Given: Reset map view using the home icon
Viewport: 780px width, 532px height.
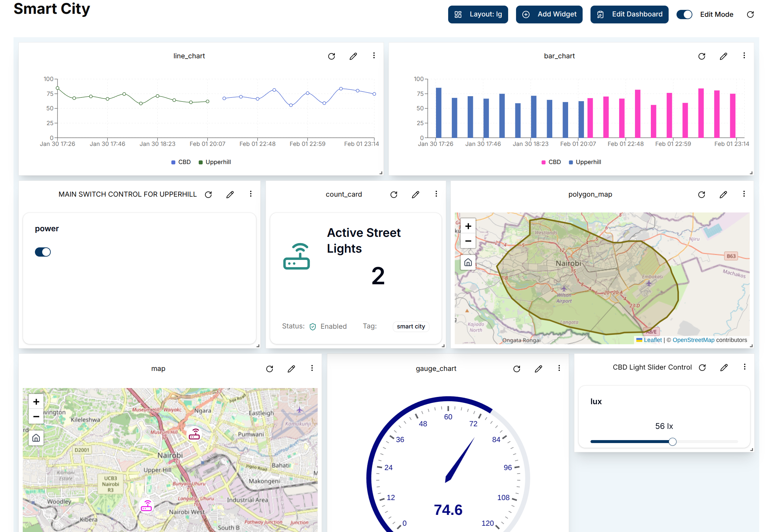Looking at the screenshot, I should point(36,438).
